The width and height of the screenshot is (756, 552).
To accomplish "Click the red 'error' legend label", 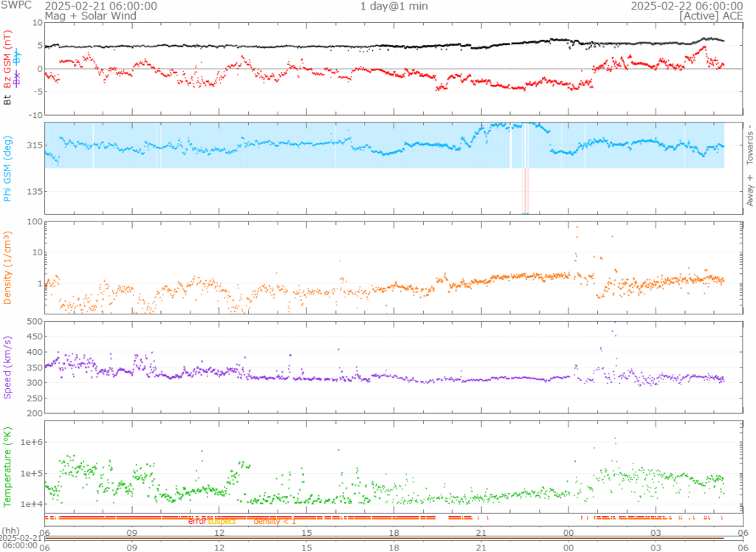I will click(197, 522).
